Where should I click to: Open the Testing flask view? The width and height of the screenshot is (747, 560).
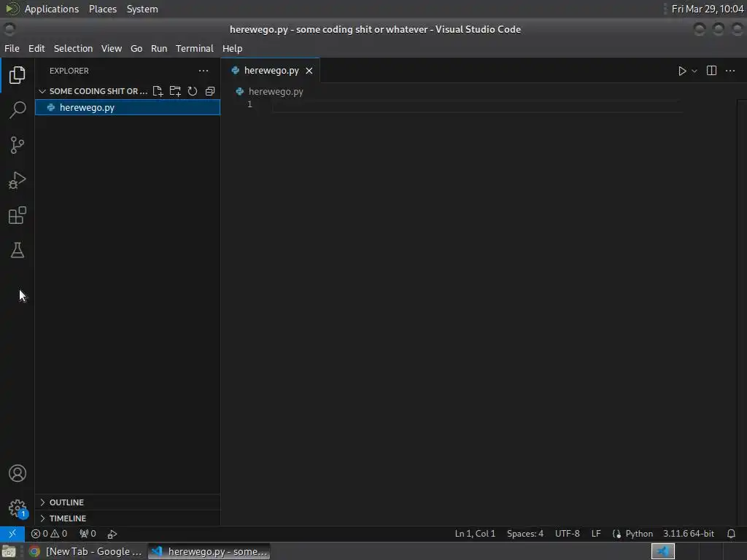18,250
